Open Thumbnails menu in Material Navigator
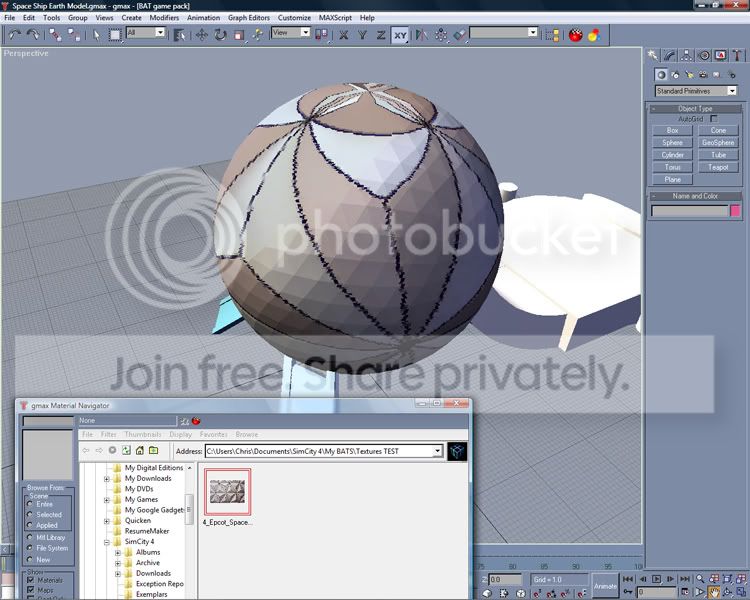The width and height of the screenshot is (750, 600). point(143,434)
